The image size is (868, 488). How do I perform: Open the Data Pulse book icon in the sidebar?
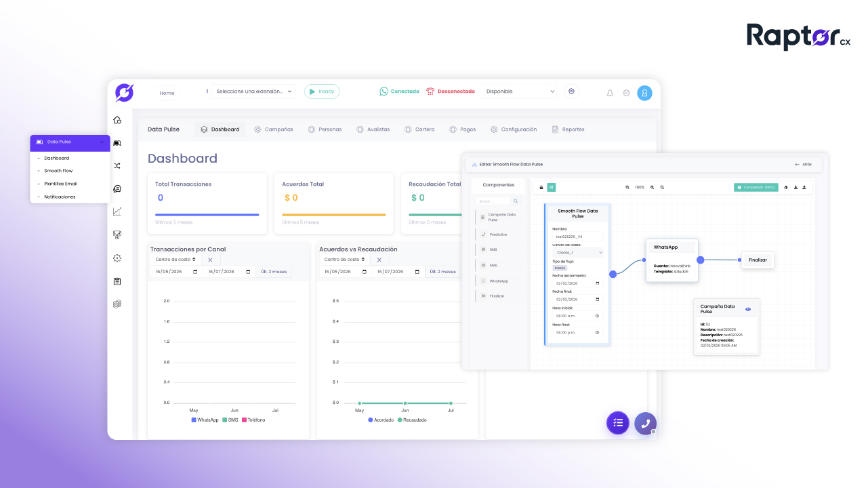pos(117,143)
